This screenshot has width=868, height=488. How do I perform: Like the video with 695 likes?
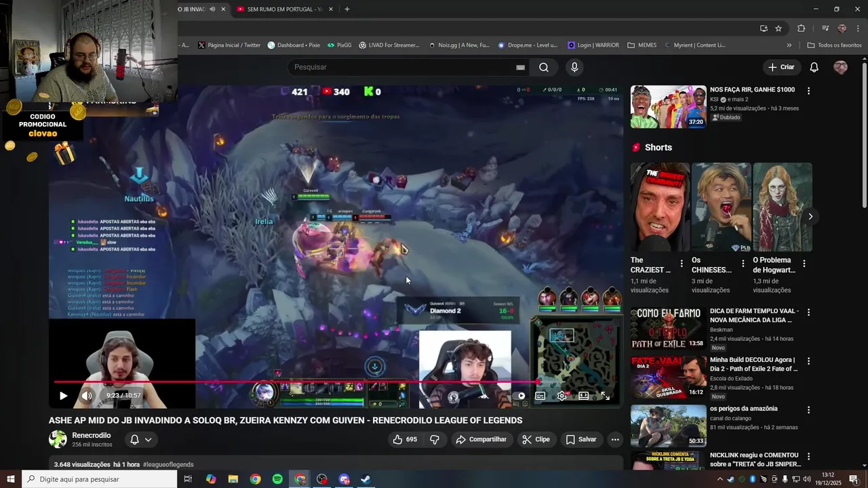[x=405, y=439]
